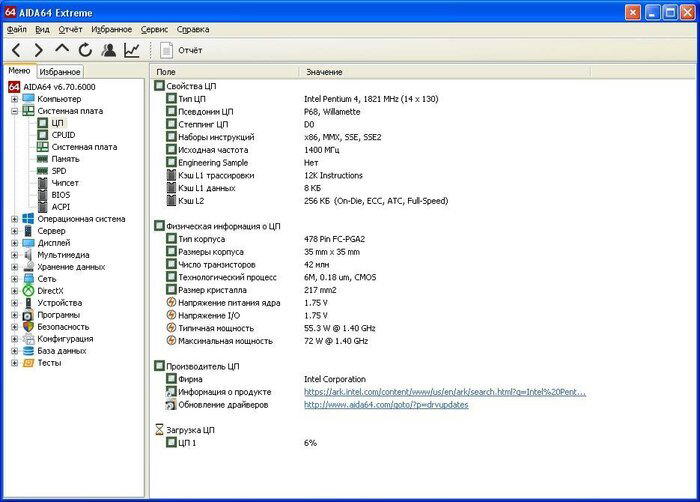
Task: Select the Тип ЦП row
Action: click(x=302, y=99)
